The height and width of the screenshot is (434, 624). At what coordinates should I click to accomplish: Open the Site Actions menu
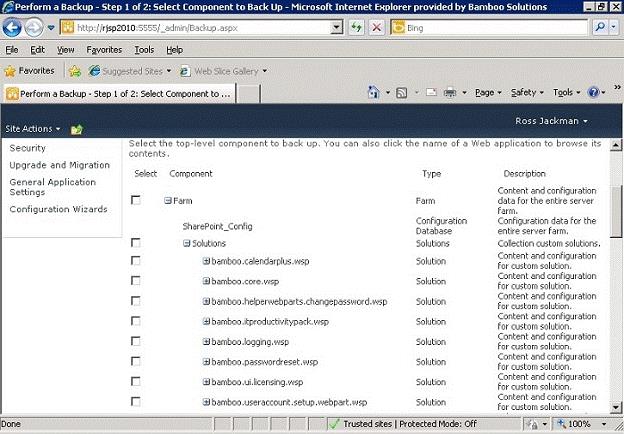point(33,129)
